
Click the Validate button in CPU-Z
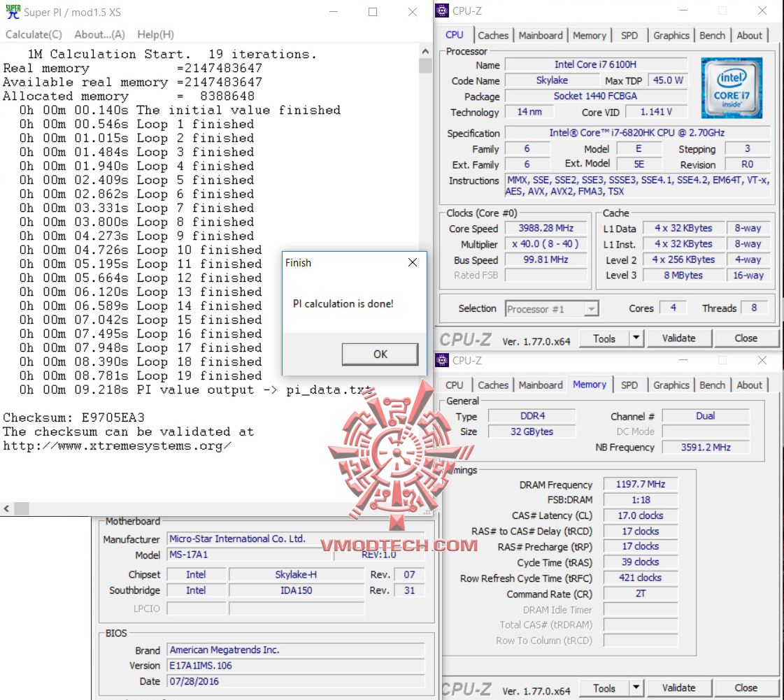pyautogui.click(x=678, y=338)
